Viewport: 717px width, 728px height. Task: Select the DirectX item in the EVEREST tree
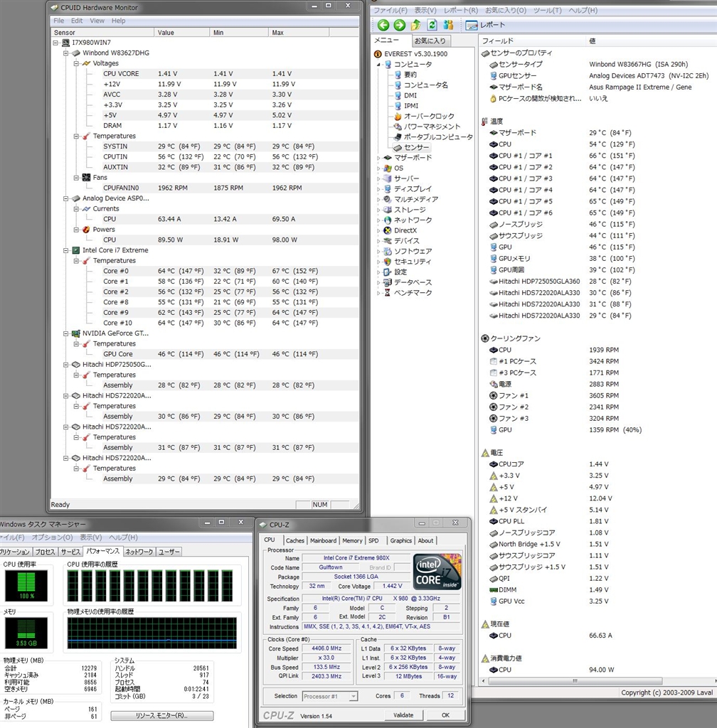(x=405, y=230)
